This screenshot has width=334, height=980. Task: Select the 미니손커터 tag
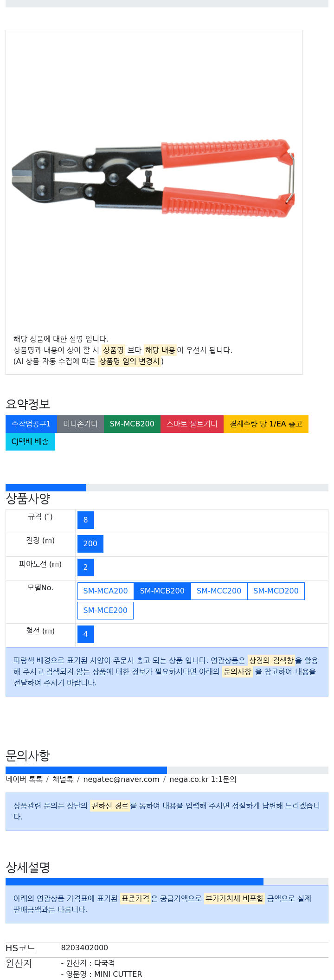tap(80, 424)
